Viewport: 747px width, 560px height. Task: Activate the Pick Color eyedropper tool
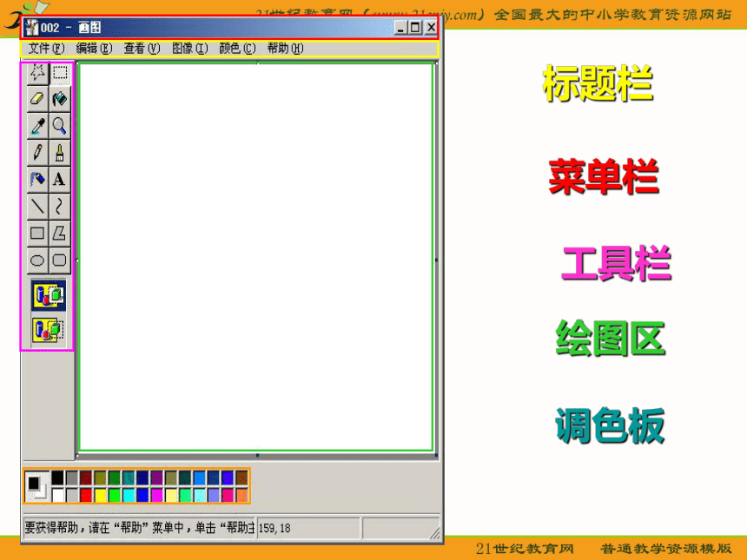click(37, 126)
